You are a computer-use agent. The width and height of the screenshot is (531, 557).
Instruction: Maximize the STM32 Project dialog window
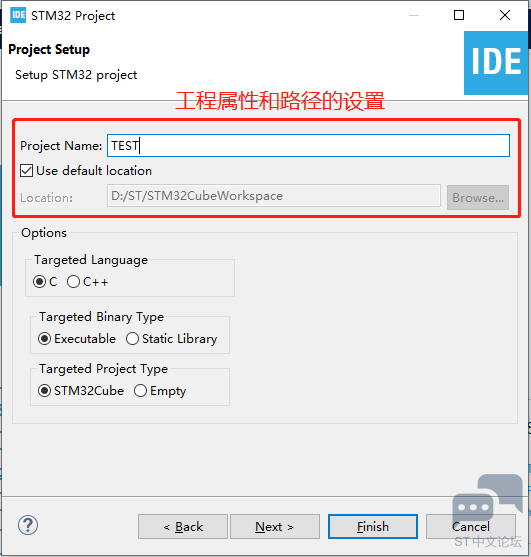[459, 15]
